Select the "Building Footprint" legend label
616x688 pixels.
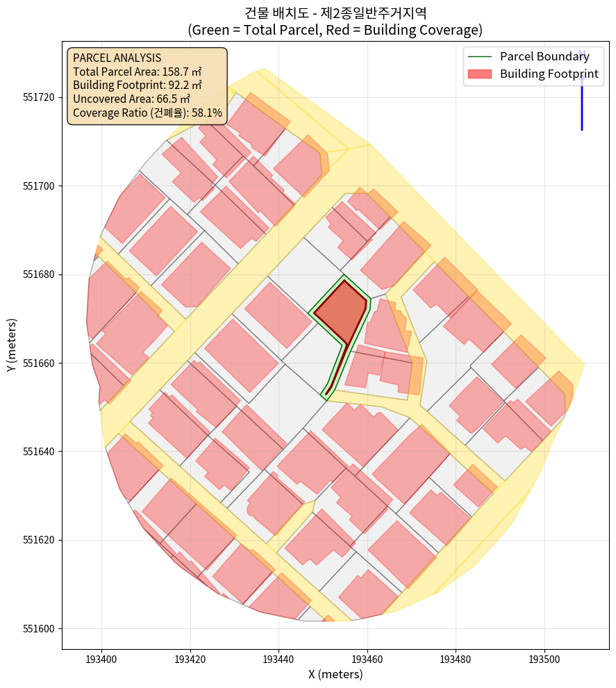(x=549, y=74)
